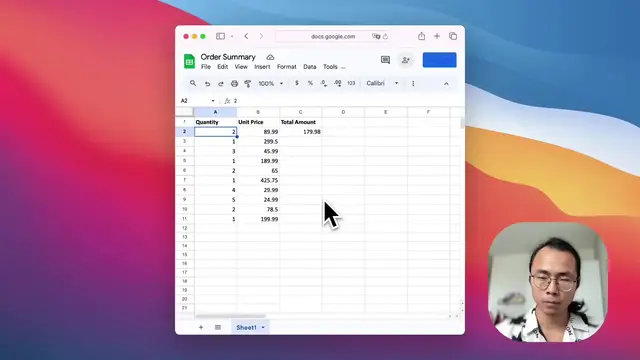Screen dimensions: 640x360
Task: Add a new sheet with plus icon
Action: tap(201, 327)
